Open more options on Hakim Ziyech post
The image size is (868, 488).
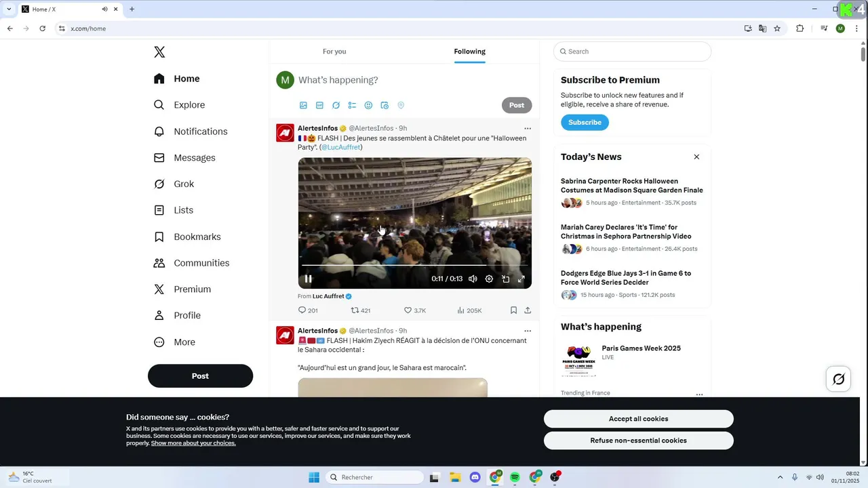[528, 331]
